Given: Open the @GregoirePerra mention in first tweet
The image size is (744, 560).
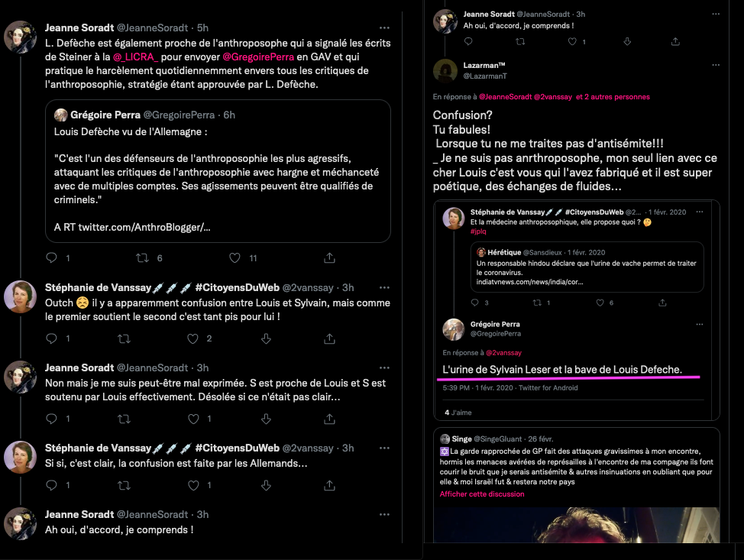Looking at the screenshot, I should pyautogui.click(x=258, y=57).
